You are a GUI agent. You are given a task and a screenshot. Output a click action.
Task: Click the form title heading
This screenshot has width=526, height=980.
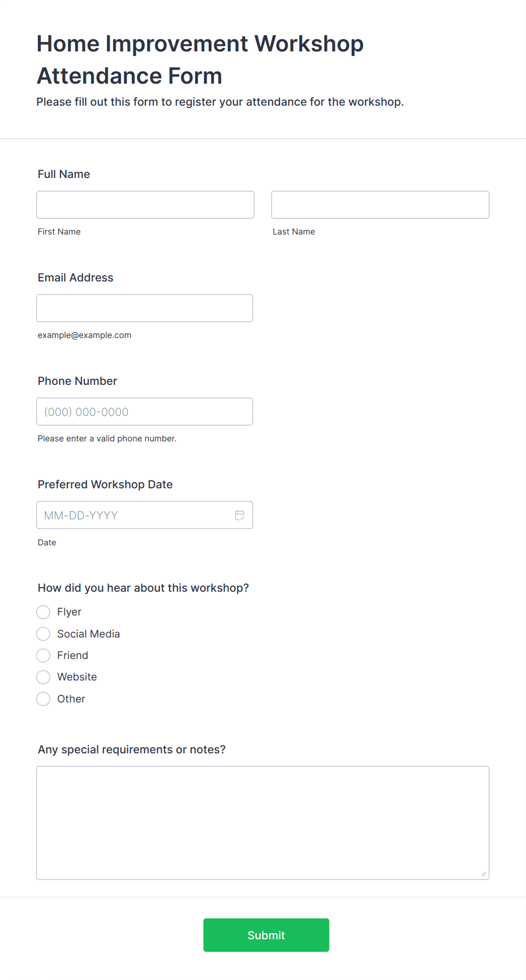pyautogui.click(x=200, y=59)
